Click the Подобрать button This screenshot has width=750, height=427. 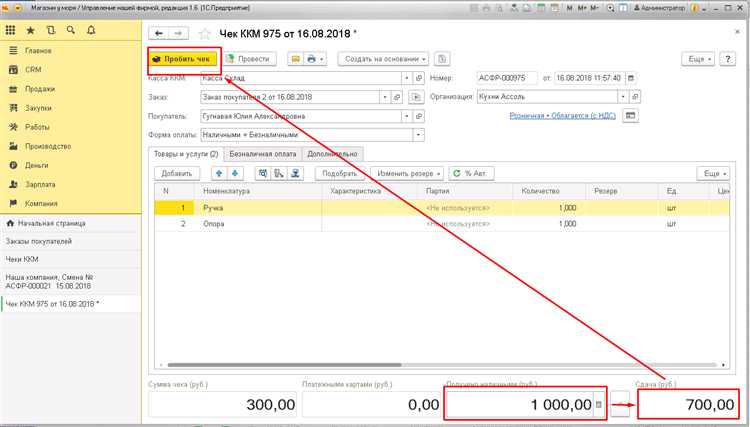340,174
